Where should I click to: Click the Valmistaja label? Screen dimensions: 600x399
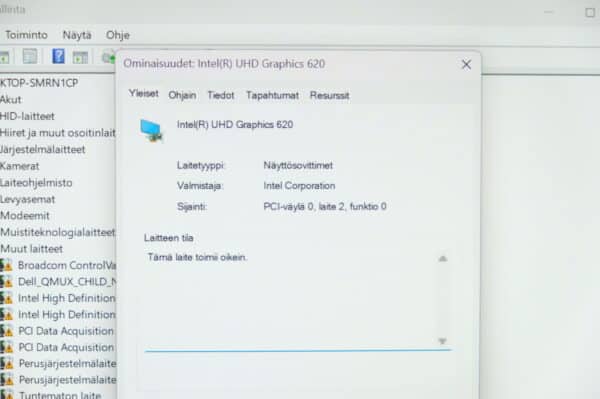pos(200,186)
